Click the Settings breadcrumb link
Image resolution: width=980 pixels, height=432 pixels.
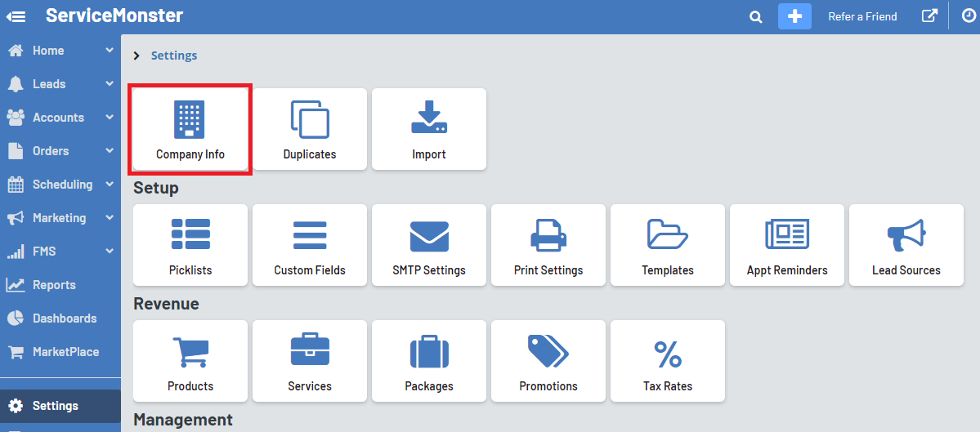tap(174, 56)
